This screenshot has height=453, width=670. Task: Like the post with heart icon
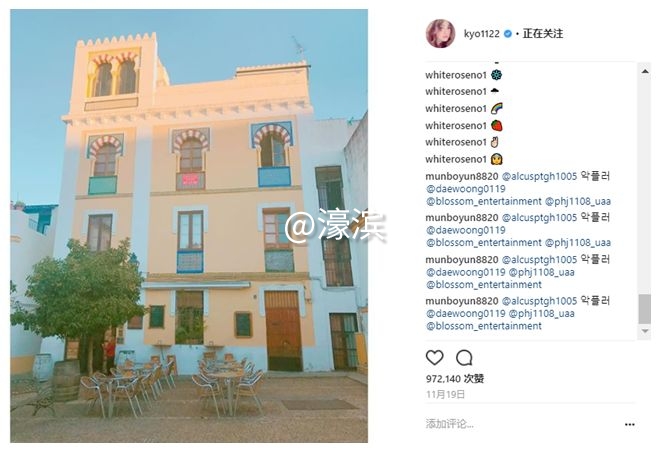click(434, 357)
